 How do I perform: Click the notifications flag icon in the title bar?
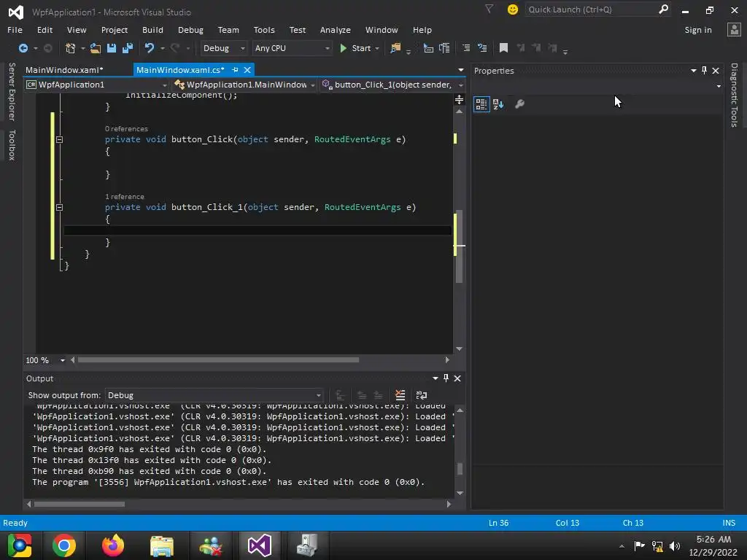(x=489, y=9)
